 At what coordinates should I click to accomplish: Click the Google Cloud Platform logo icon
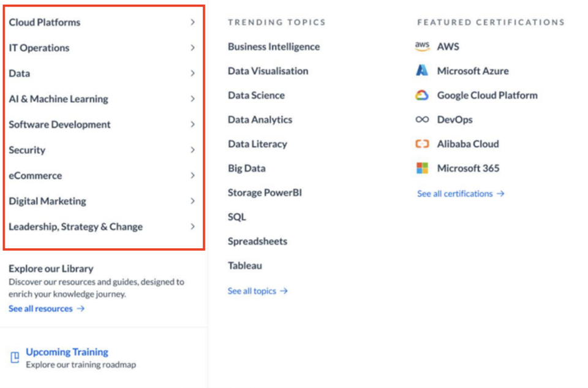[422, 95]
